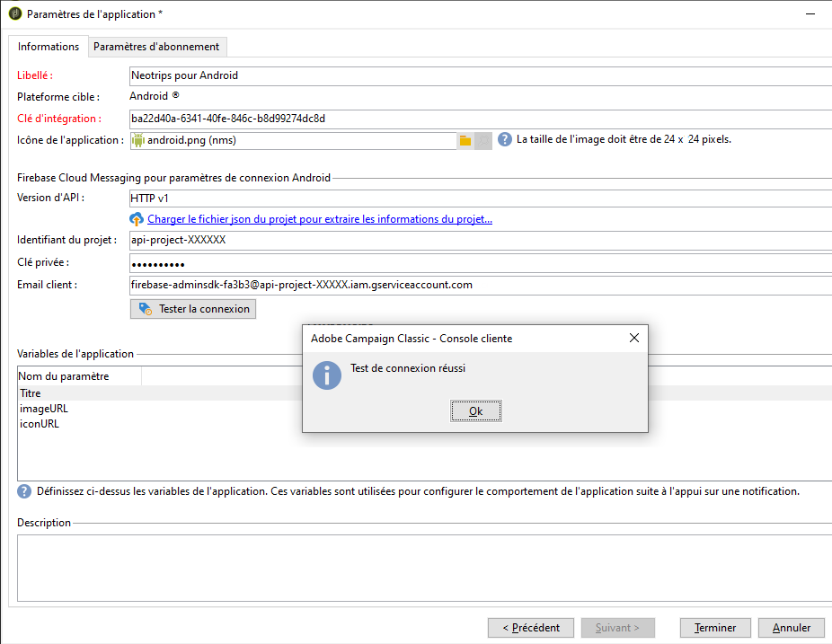Click the help icon beside variables description
Image resolution: width=832 pixels, height=644 pixels.
click(x=24, y=491)
